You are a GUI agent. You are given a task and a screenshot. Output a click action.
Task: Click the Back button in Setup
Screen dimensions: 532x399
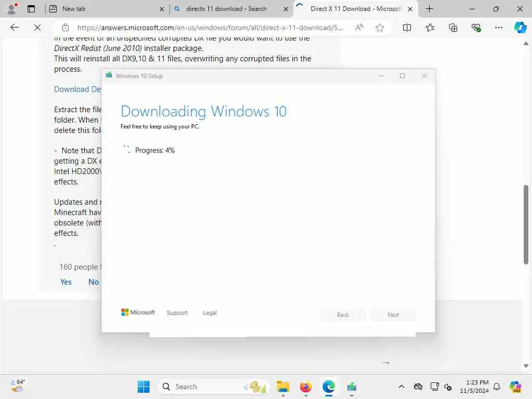pyautogui.click(x=343, y=315)
